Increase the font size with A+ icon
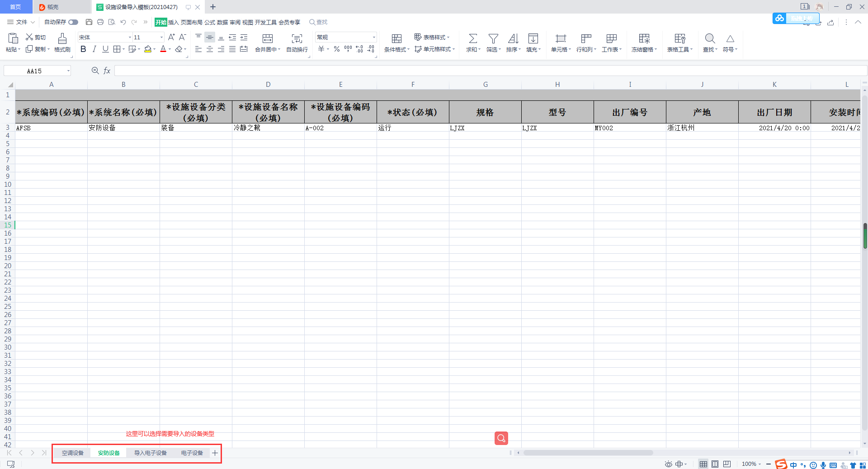868x469 pixels. coord(171,37)
